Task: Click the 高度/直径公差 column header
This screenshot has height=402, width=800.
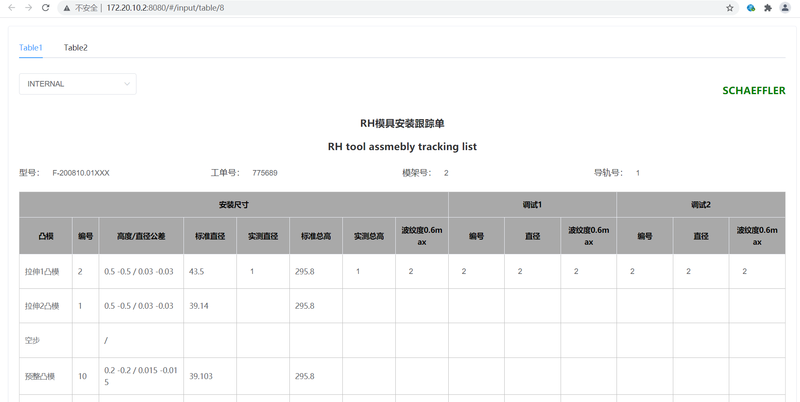Action: [141, 236]
